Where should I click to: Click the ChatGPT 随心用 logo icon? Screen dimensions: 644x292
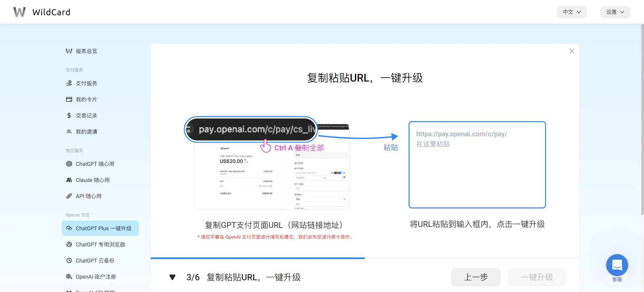tap(69, 164)
